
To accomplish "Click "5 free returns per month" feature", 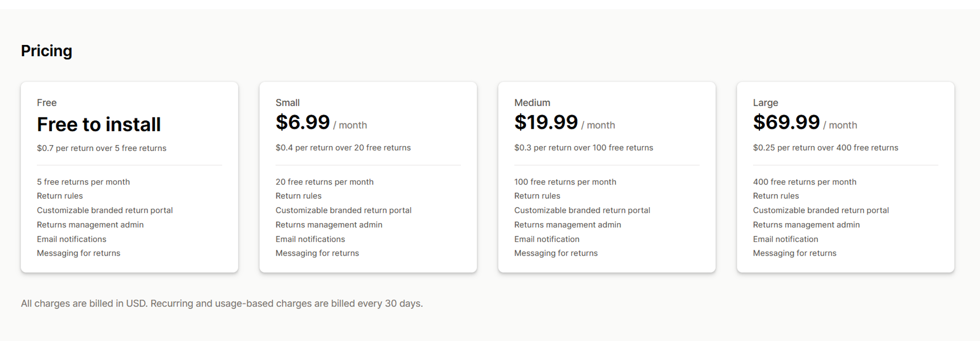I will [x=83, y=182].
